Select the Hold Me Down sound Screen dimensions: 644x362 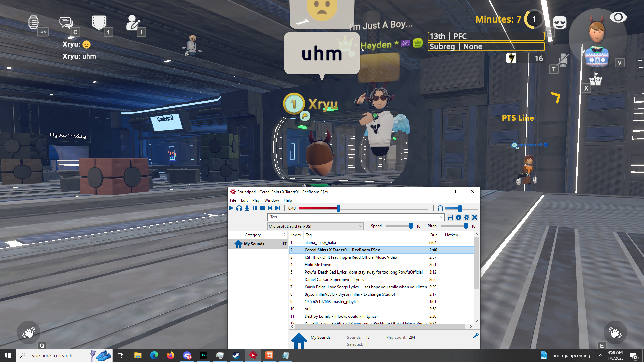click(318, 265)
